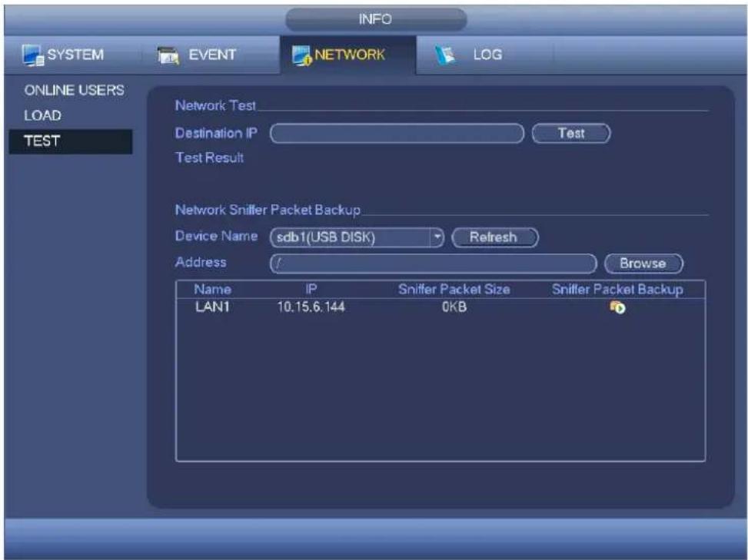
Task: Click the Network Sniffer Packet Backup heading
Action: click(268, 210)
